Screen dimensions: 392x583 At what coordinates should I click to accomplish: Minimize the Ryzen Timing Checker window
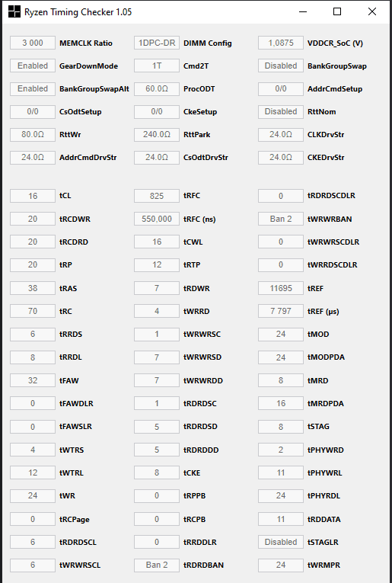pos(303,12)
